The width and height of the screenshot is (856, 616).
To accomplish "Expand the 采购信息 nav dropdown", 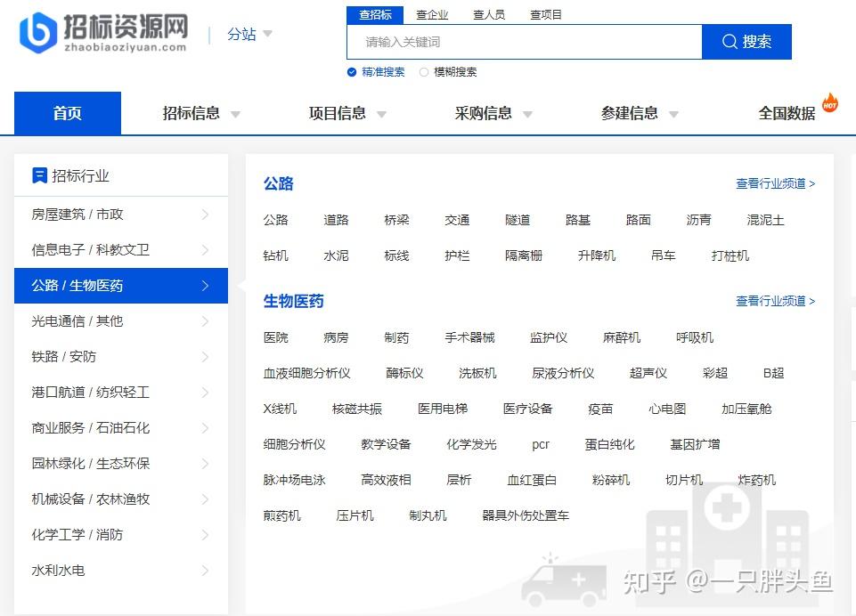I will [x=527, y=114].
